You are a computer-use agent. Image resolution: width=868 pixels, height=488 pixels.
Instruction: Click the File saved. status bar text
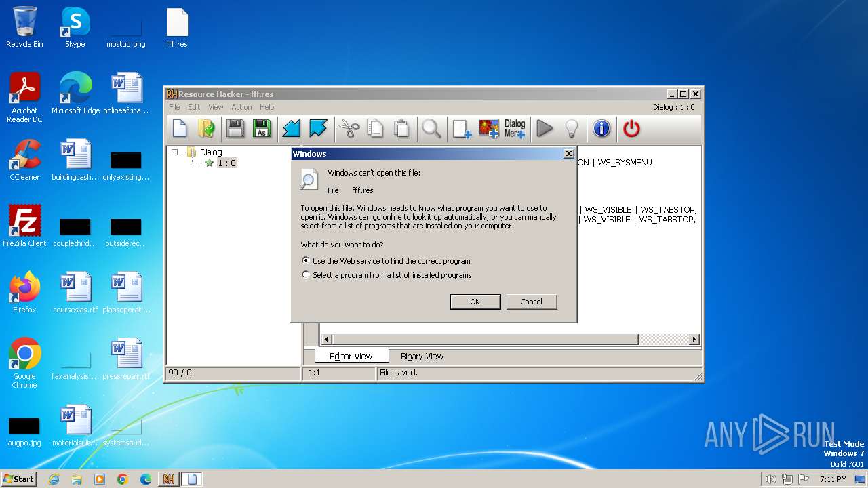[x=399, y=373]
